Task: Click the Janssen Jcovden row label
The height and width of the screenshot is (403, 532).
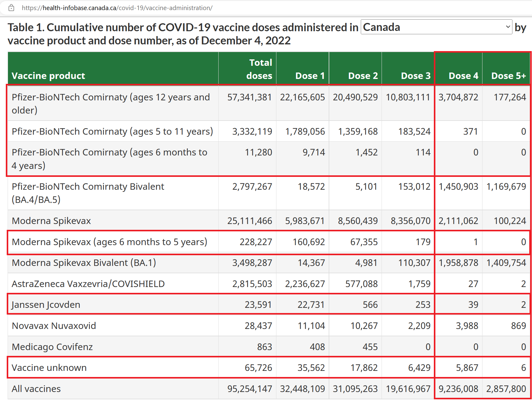Action: click(x=46, y=305)
